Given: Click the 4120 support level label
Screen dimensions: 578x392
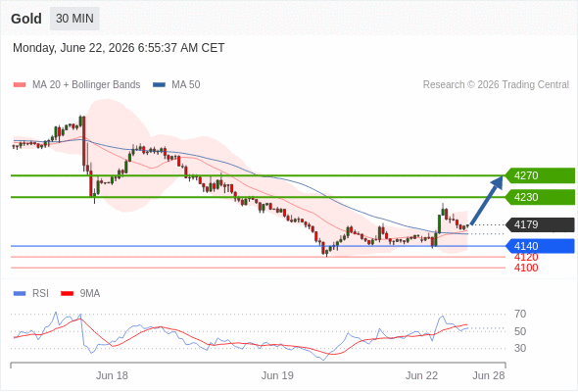Looking at the screenshot, I should (526, 258).
